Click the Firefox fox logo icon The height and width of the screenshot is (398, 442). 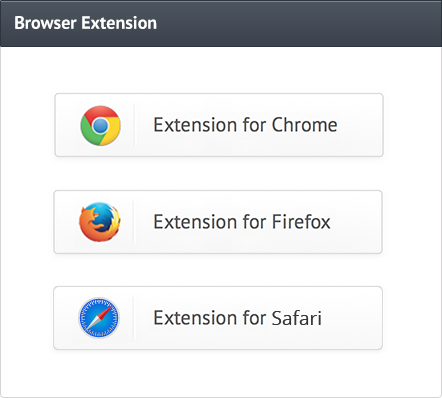100,222
